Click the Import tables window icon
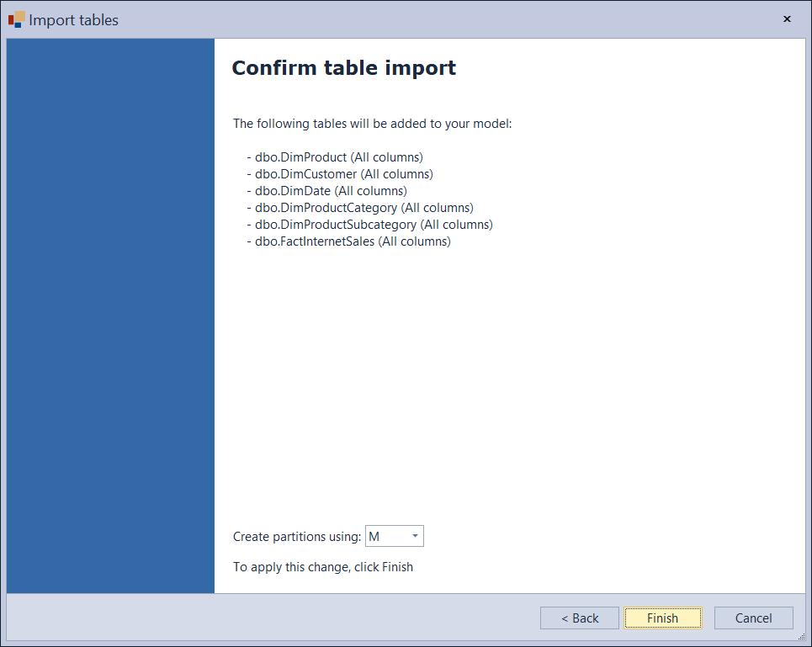This screenshot has width=812, height=647. click(16, 19)
